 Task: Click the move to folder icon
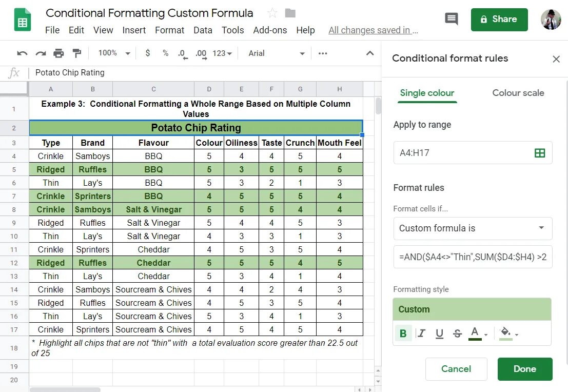[x=290, y=13]
